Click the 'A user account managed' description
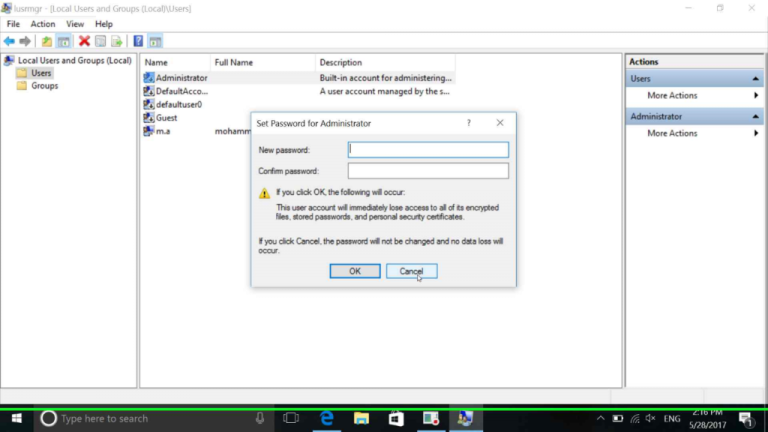Viewport: 768px width, 432px height. click(x=384, y=91)
